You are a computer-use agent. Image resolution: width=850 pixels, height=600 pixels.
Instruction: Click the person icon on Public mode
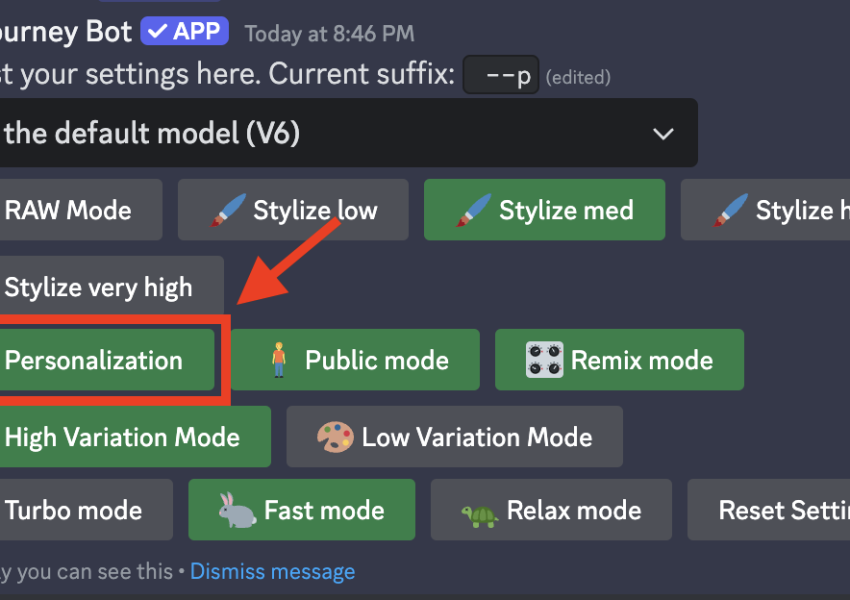[279, 360]
